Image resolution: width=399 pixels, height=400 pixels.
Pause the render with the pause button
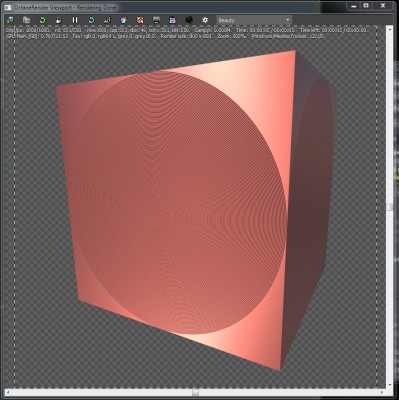(75, 20)
